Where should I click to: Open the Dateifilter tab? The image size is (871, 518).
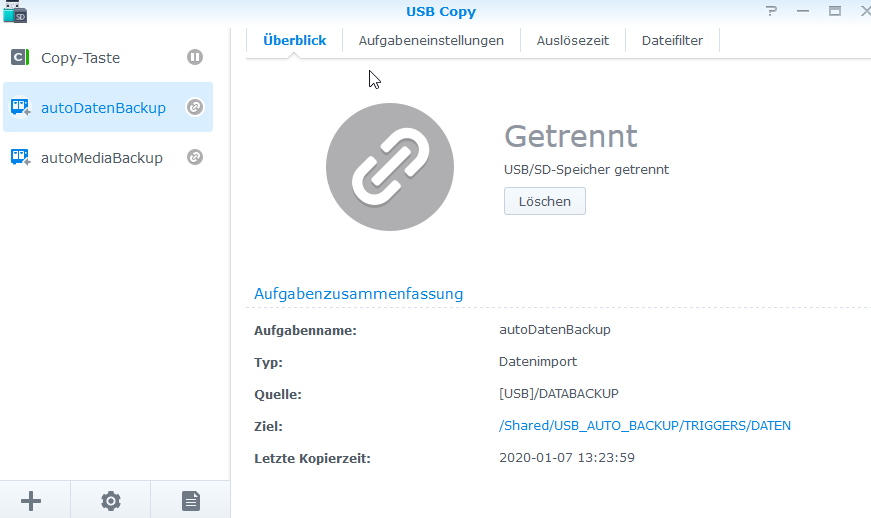tap(672, 41)
